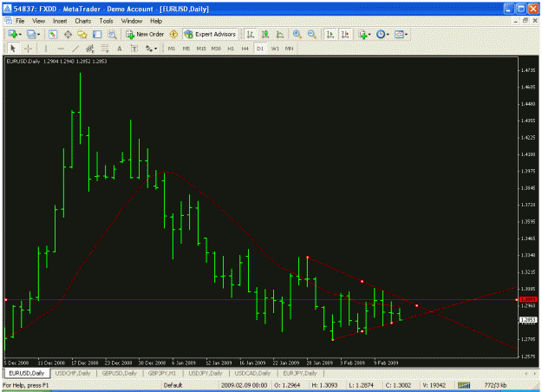Select the Trendline drawing tool
The image size is (542, 392).
pyautogui.click(x=75, y=49)
